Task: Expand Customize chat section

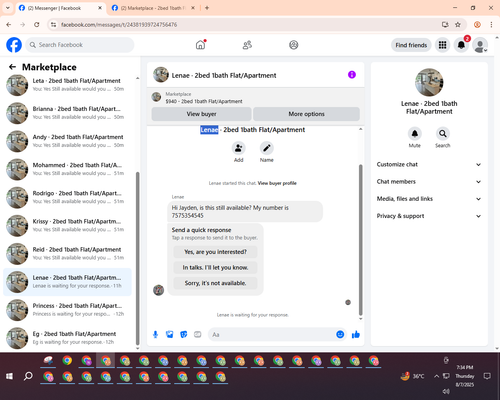Action: 429,164
